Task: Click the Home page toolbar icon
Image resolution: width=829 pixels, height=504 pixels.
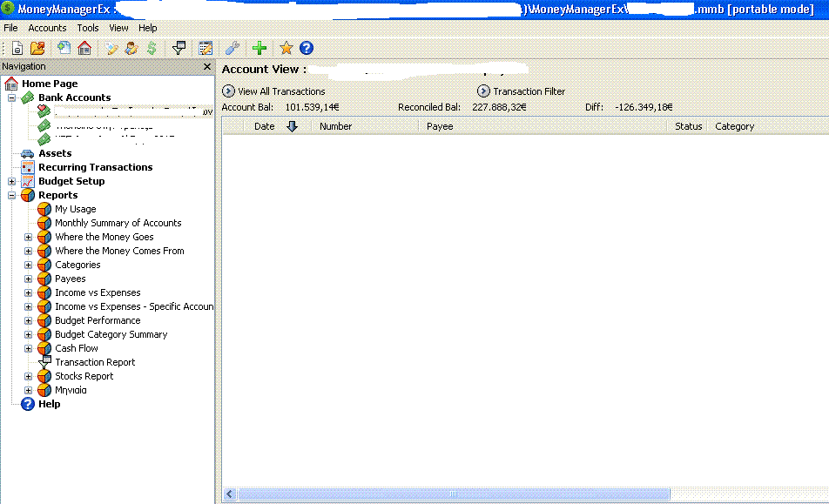Action: [x=84, y=48]
